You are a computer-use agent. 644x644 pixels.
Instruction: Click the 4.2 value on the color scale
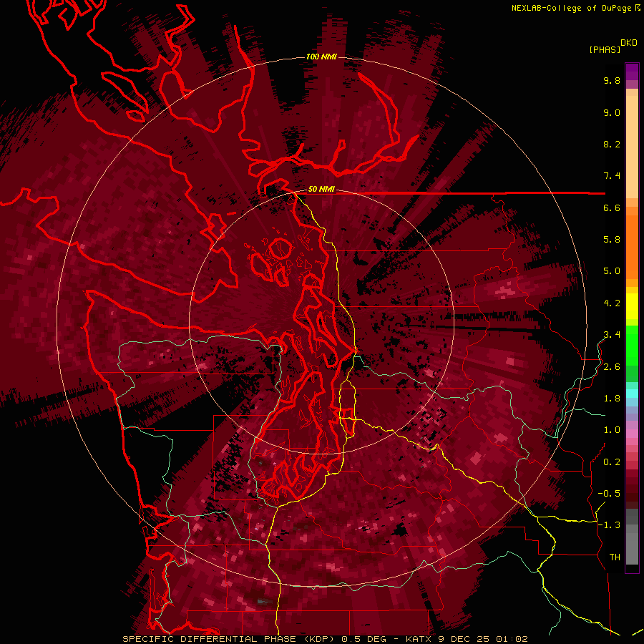click(x=612, y=303)
